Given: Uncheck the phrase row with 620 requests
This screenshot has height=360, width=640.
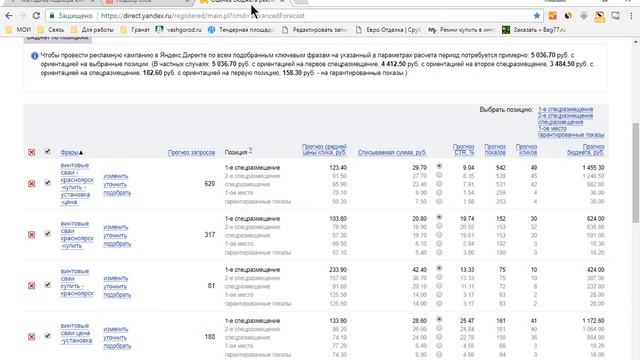Looking at the screenshot, I should (x=48, y=182).
